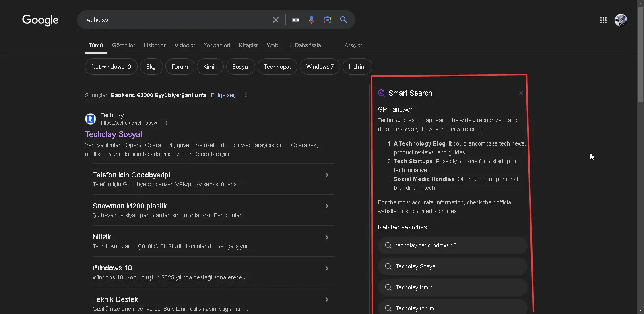This screenshot has width=644, height=314.
Task: Apply the Technopat filter chip
Action: pos(277,67)
